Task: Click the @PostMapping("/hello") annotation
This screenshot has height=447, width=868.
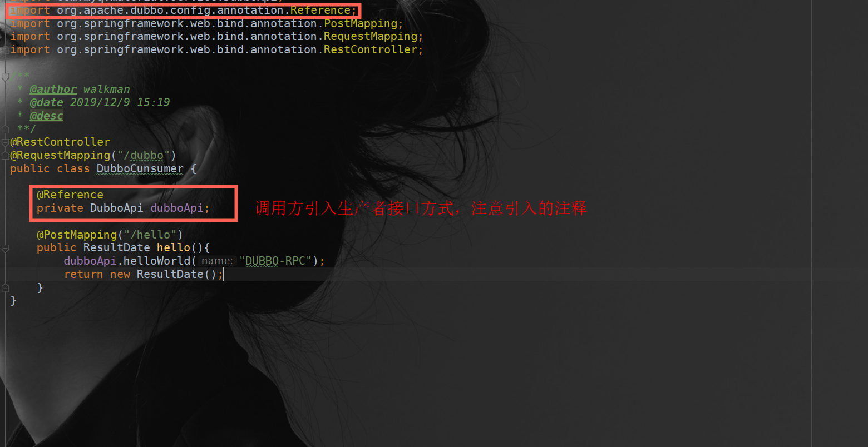Action: (x=110, y=235)
